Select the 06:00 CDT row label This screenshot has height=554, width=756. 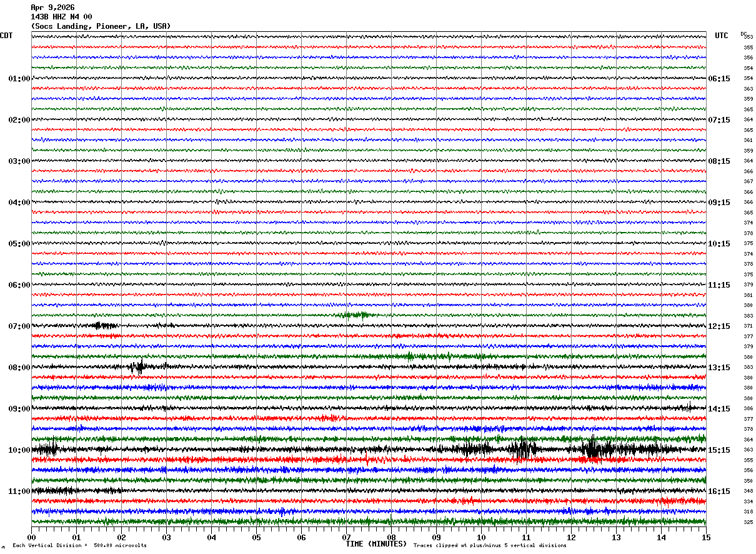[x=19, y=285]
